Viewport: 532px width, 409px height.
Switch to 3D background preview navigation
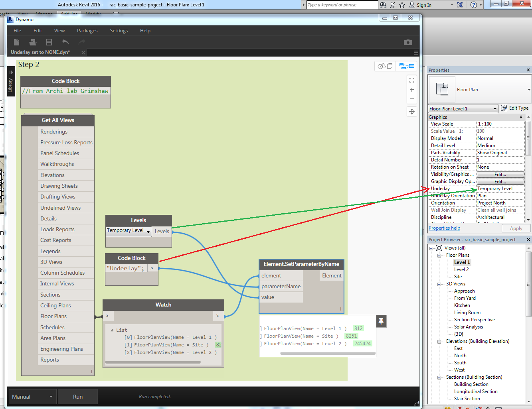pos(385,66)
